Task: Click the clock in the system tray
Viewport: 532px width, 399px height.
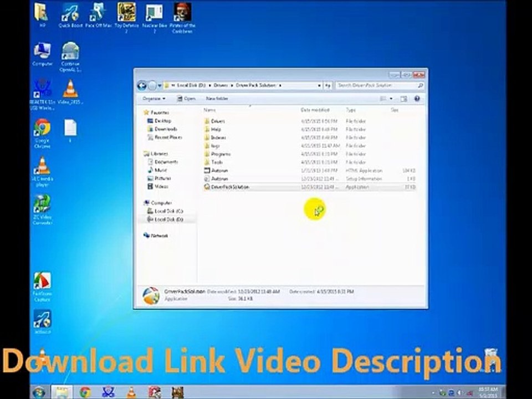Action: coord(488,392)
